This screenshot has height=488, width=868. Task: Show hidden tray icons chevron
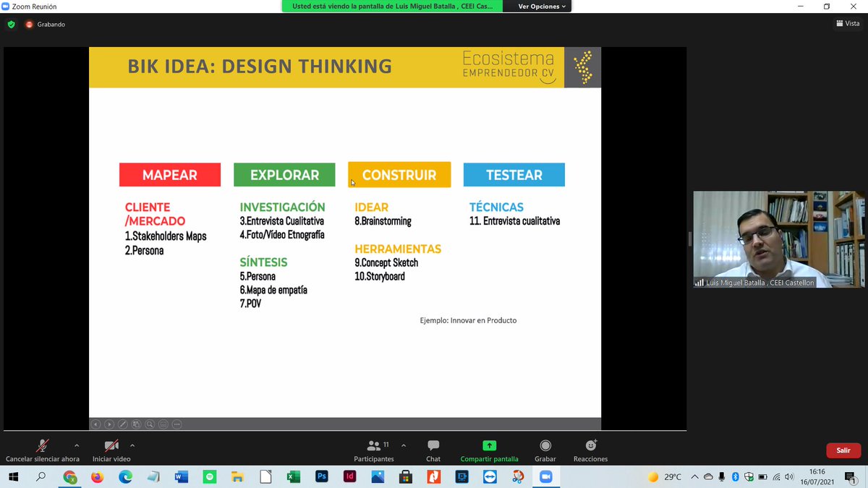(x=695, y=477)
